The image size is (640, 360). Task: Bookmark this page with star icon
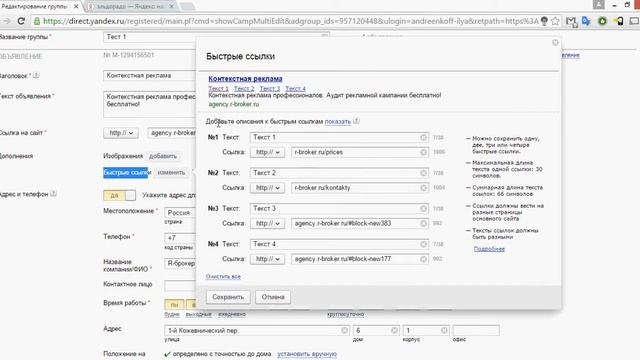(x=555, y=21)
